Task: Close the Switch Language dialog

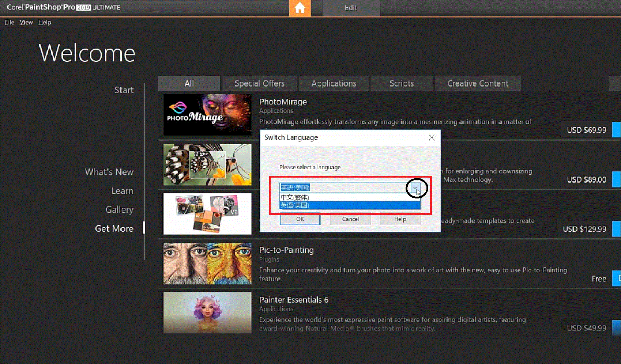Action: (432, 137)
